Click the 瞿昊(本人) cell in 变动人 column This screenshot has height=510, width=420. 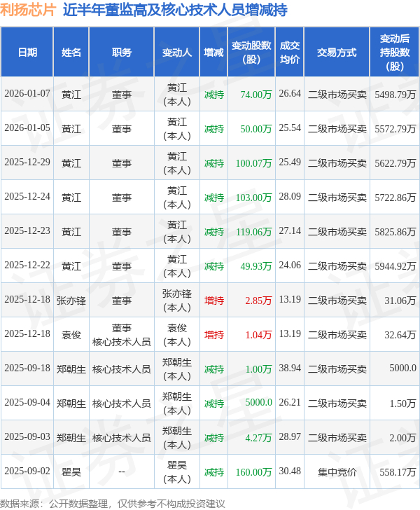177,472
